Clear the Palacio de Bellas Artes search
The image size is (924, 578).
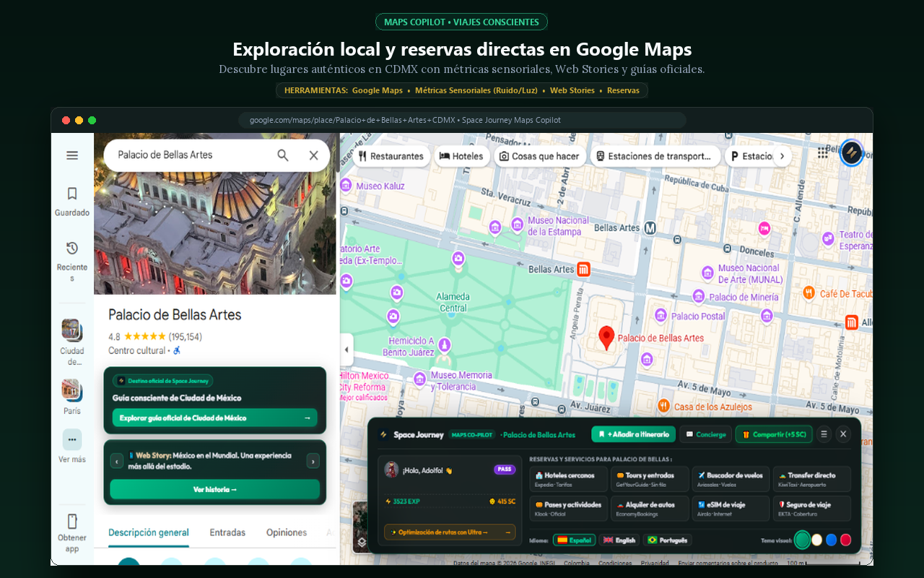(314, 155)
